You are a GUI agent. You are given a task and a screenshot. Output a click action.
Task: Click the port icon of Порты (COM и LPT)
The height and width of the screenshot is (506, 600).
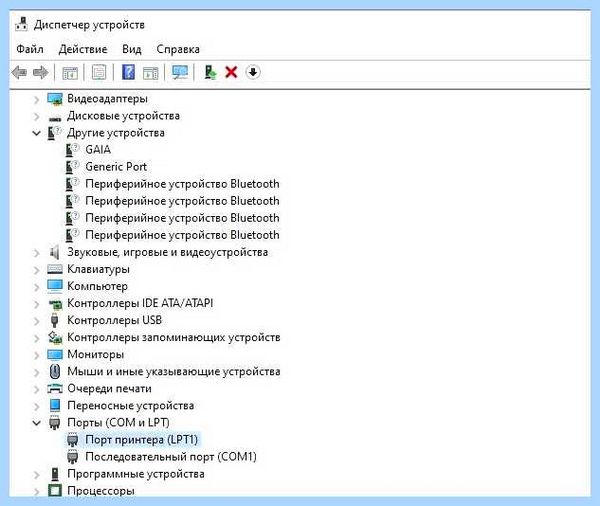point(54,423)
